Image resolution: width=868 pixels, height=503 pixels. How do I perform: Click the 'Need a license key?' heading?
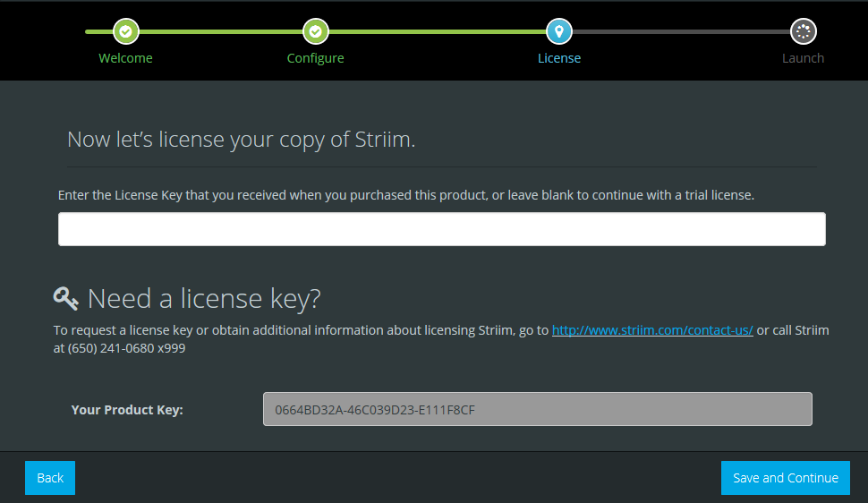pos(204,299)
